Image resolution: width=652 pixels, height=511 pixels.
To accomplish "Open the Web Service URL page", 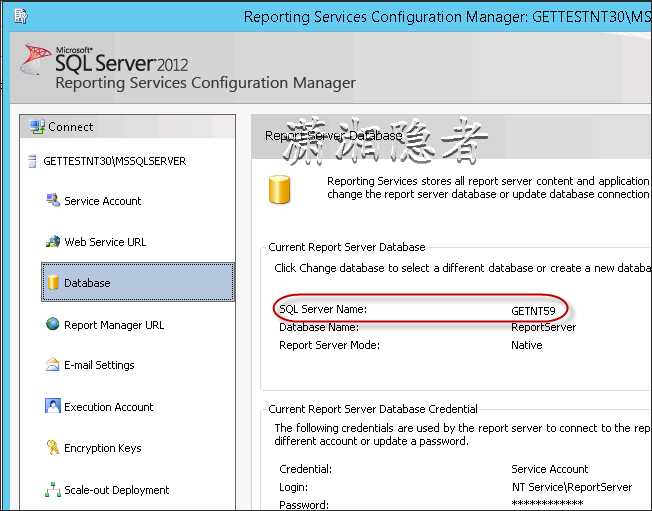I will pyautogui.click(x=105, y=242).
